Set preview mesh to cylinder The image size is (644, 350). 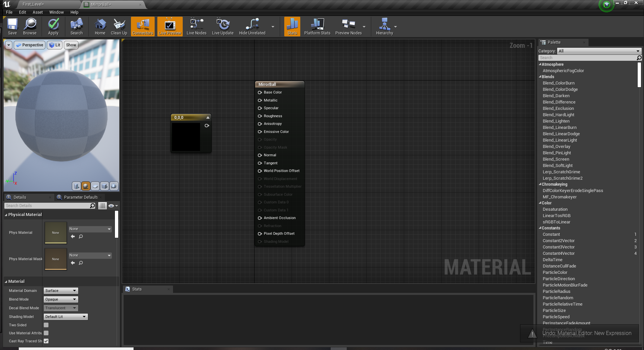tap(76, 186)
